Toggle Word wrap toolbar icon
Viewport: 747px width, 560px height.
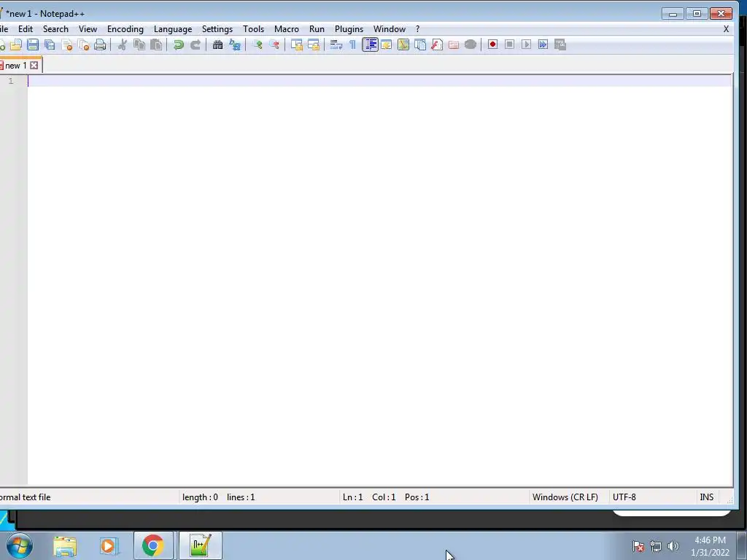[x=336, y=44]
